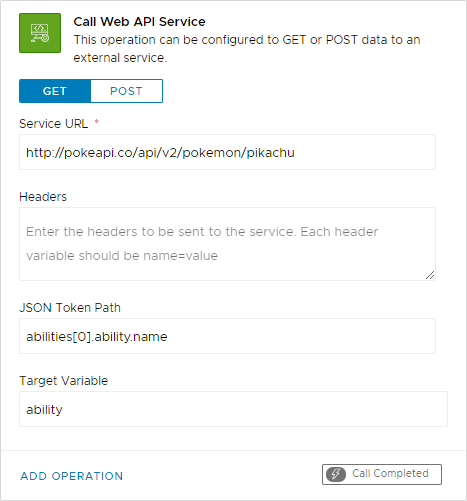Viewport: 467px width, 501px height.
Task: Click into the Service URL field
Action: (227, 152)
